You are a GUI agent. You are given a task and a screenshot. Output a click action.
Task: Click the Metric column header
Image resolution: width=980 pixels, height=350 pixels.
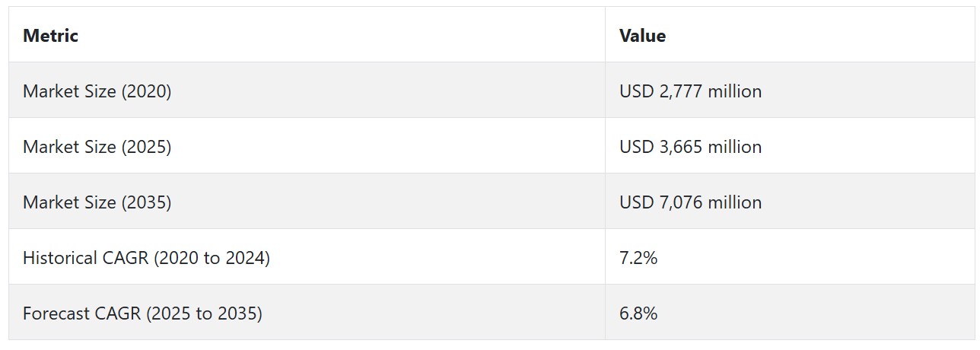[x=307, y=35]
